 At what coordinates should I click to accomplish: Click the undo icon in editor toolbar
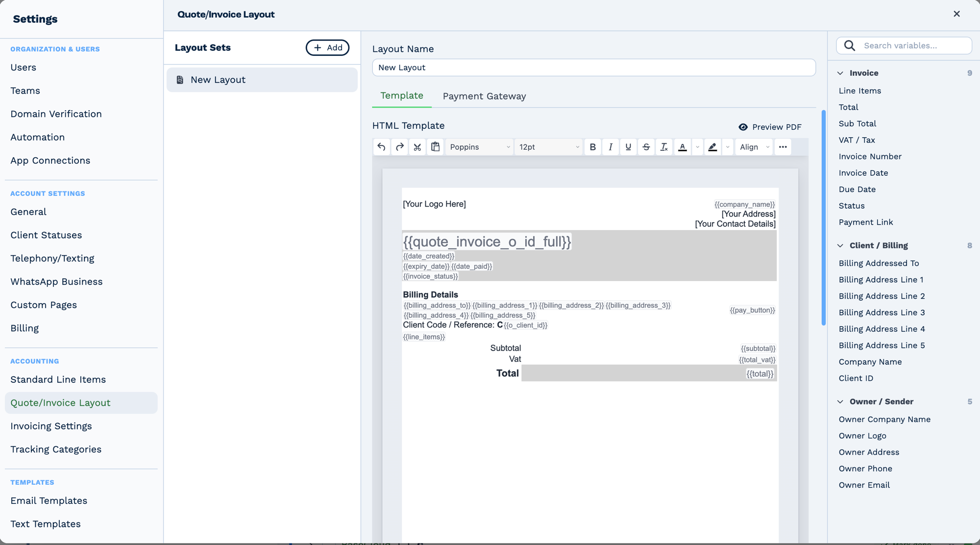pyautogui.click(x=381, y=147)
